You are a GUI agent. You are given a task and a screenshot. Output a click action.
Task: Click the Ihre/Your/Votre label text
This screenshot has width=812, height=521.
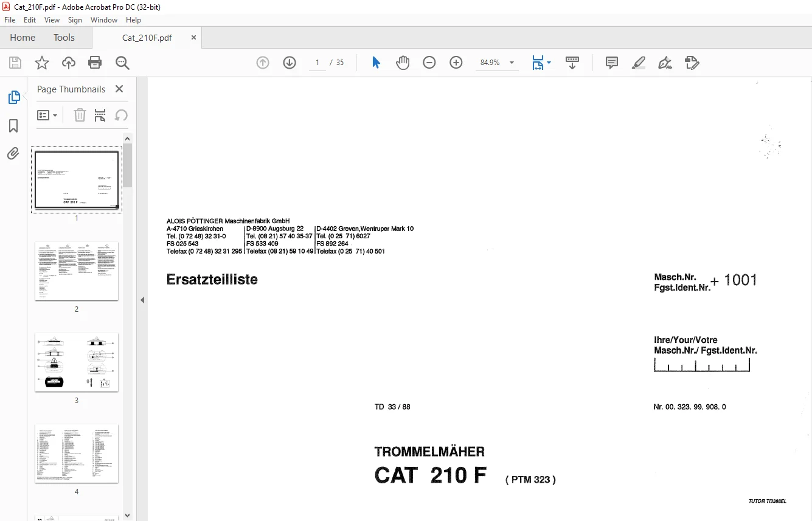[685, 340]
